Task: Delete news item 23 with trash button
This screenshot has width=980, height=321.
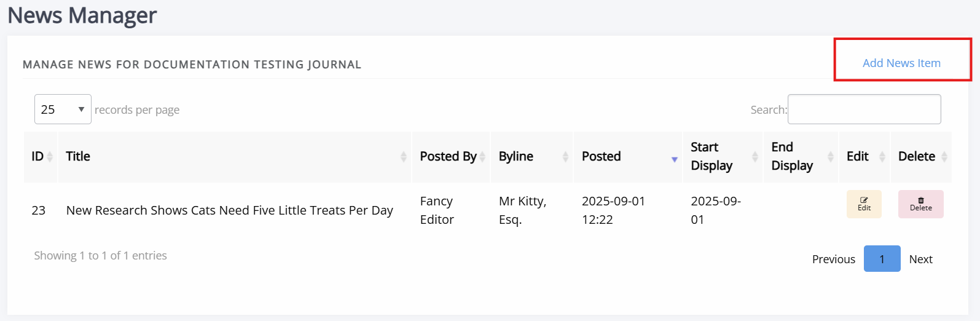Action: [920, 204]
